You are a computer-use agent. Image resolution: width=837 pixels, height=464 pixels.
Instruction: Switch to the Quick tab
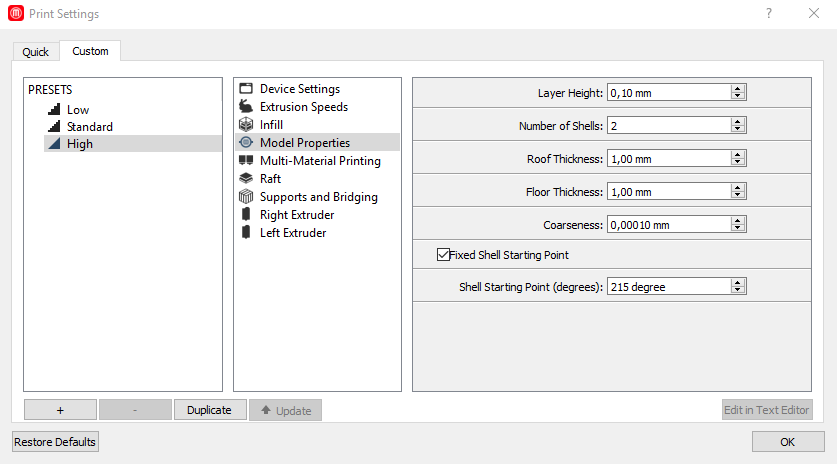35,52
